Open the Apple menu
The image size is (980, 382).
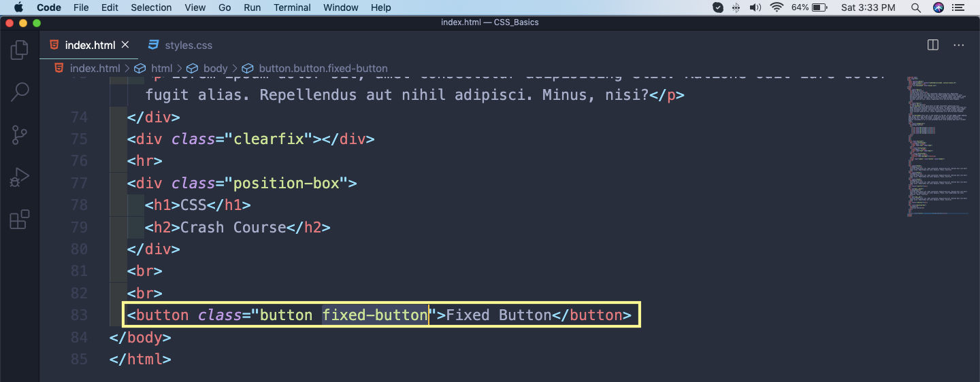coord(18,7)
